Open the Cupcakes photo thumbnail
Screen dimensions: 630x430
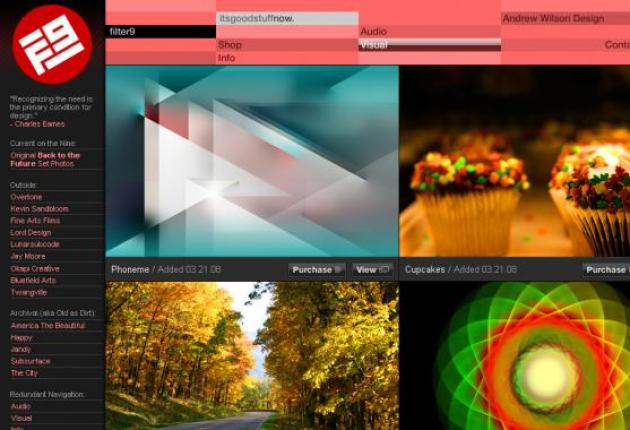point(515,161)
